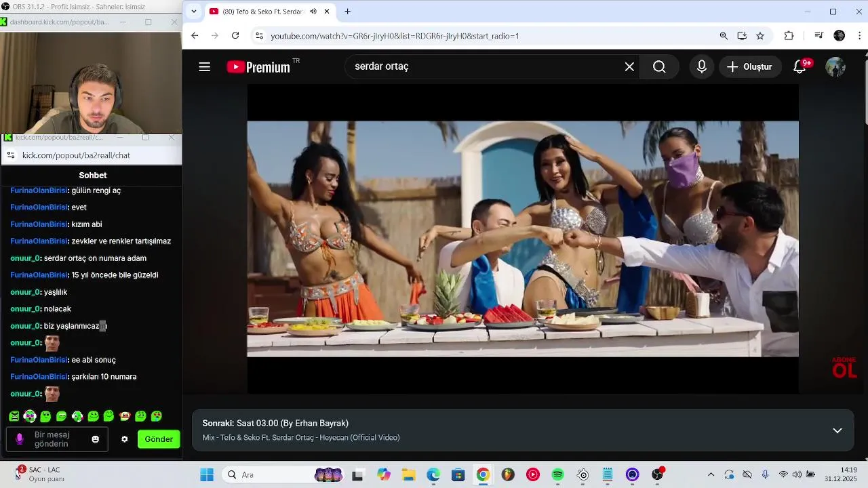Image resolution: width=868 pixels, height=488 pixels.
Task: Open YouTube Music from taskbar
Action: [x=533, y=474]
